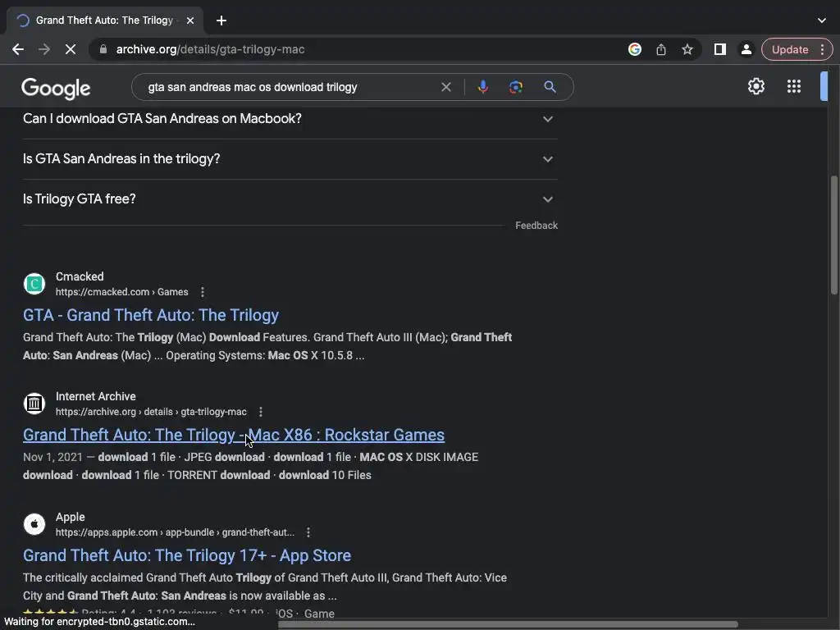Click the horizontal page scrollbar
The width and height of the screenshot is (840, 630).
[x=508, y=624]
